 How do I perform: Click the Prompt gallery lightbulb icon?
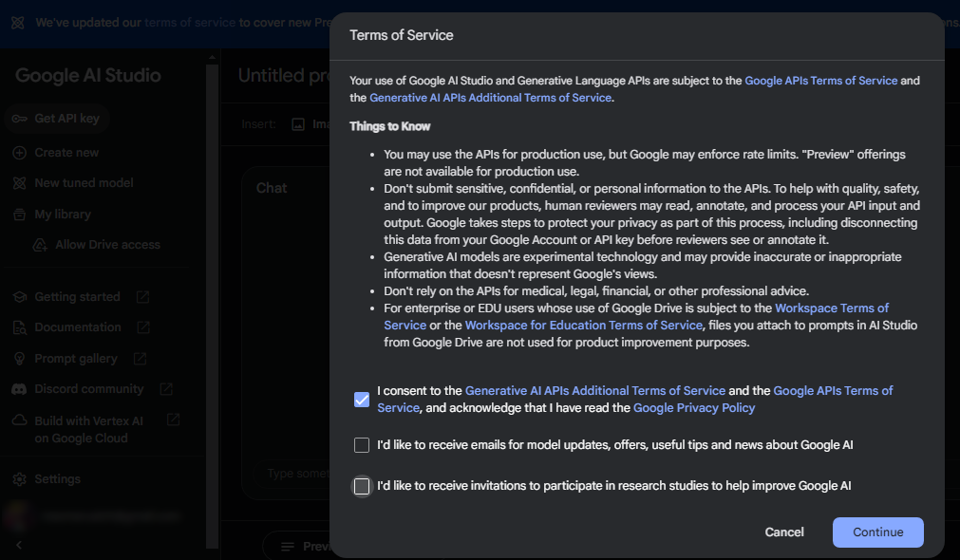pos(20,359)
